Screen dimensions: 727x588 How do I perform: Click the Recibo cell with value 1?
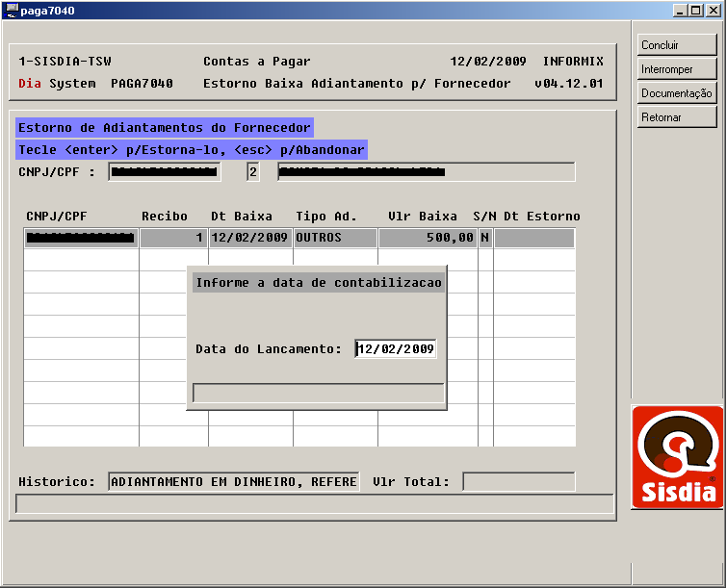pos(173,238)
